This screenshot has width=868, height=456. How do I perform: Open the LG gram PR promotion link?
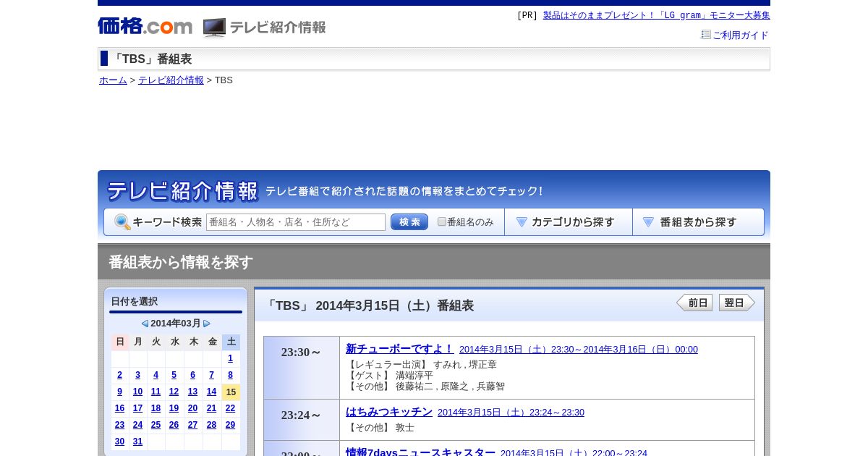point(657,15)
